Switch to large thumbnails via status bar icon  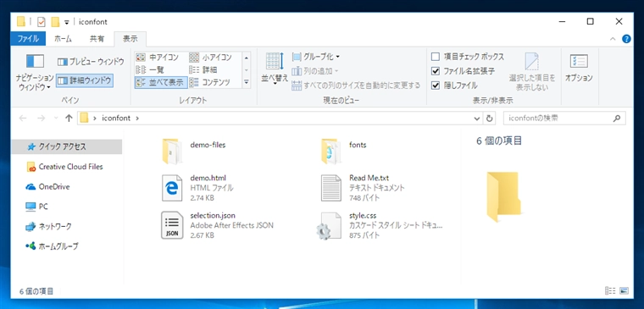[x=624, y=290]
